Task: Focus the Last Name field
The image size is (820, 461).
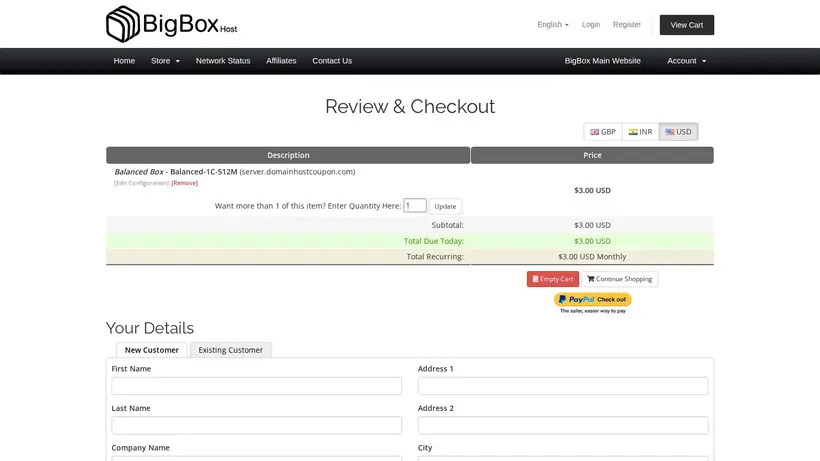Action: (257, 425)
